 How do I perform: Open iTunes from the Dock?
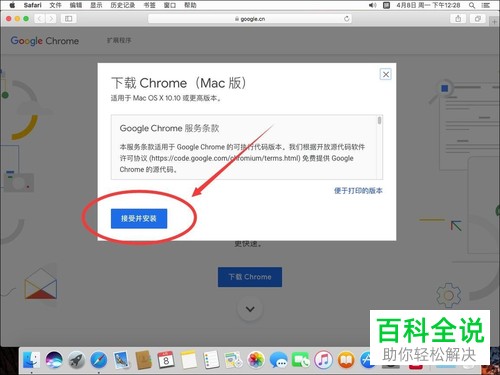(x=323, y=360)
